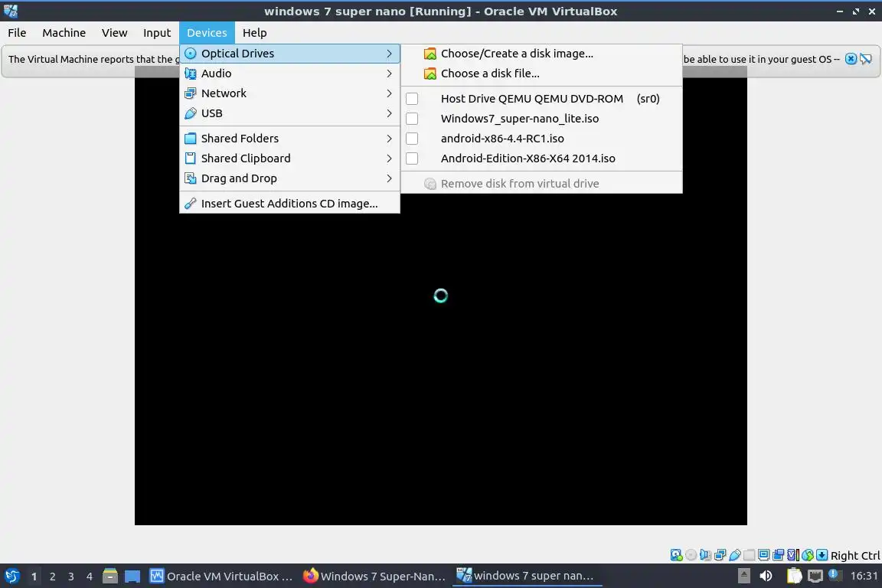Click the Optical Drives disc icon
Screen dimensions: 882x588
click(191, 54)
